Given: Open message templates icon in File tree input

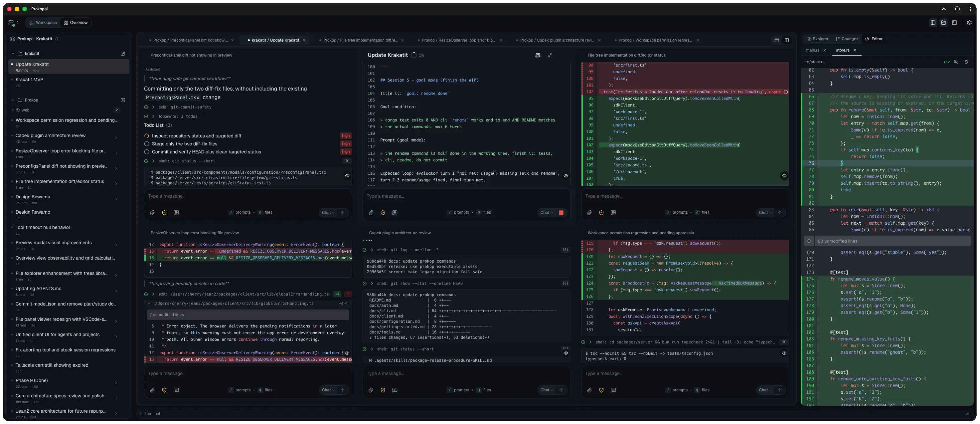Looking at the screenshot, I should [613, 213].
